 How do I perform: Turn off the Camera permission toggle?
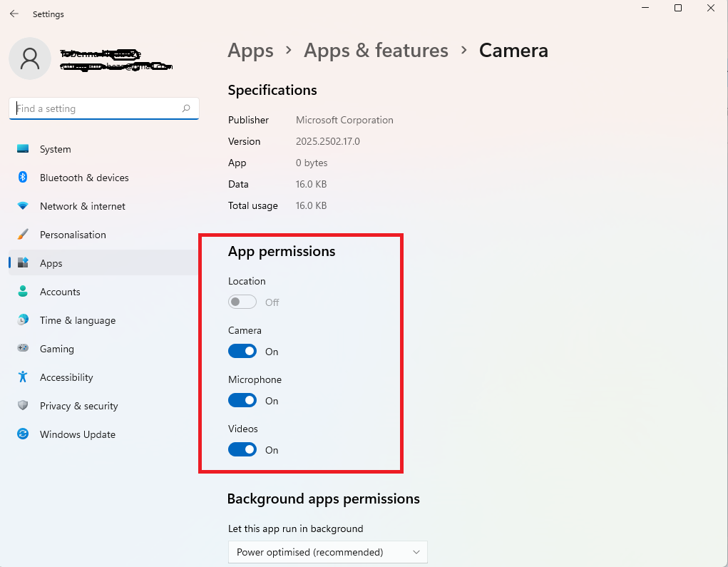coord(242,352)
